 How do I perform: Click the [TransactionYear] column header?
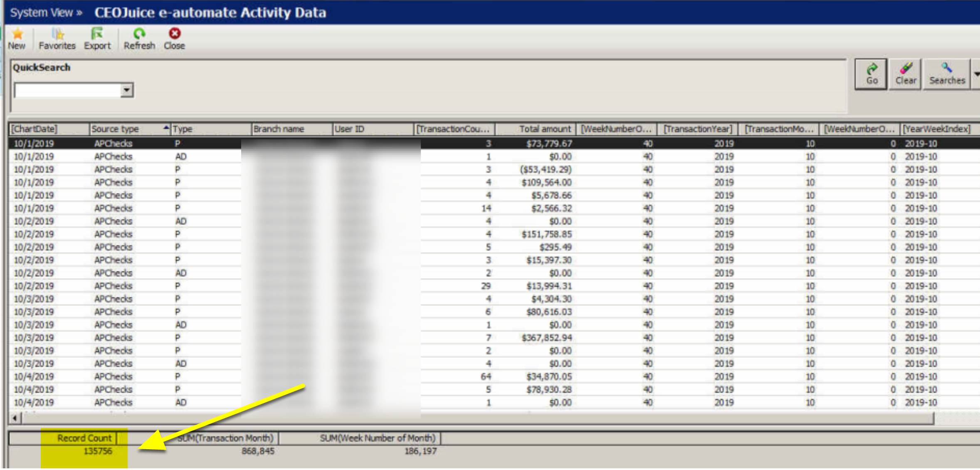[x=698, y=129]
